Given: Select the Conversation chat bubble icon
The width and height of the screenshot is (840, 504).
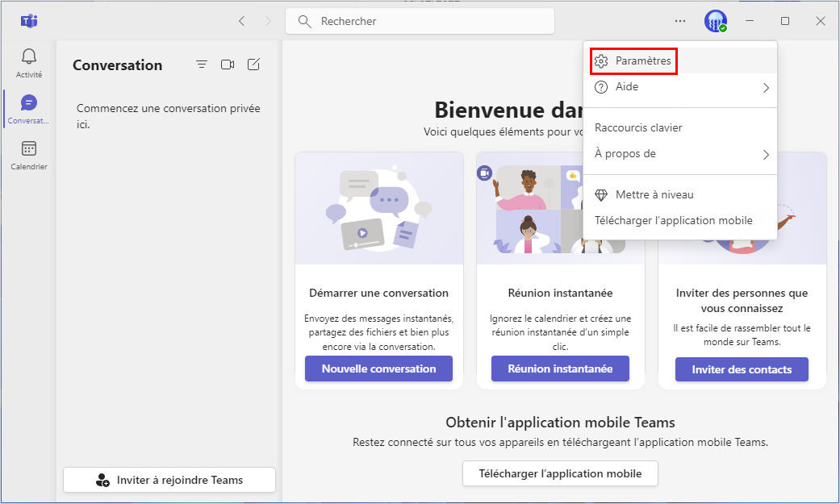Looking at the screenshot, I should click(x=29, y=102).
